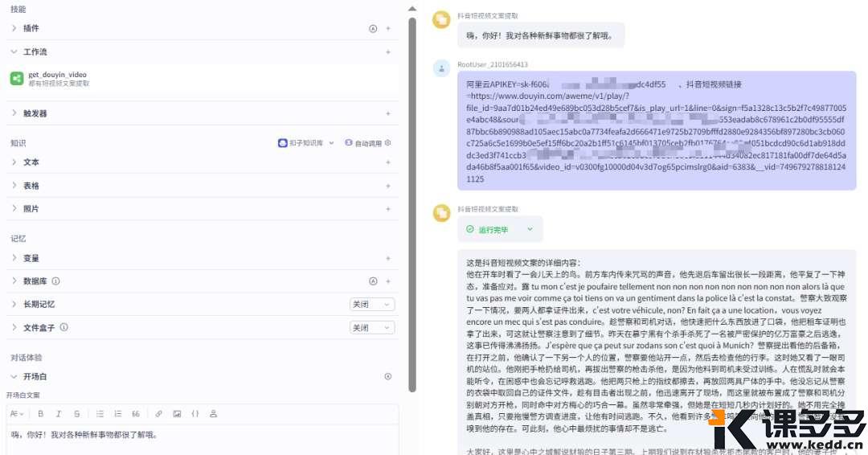Apply italic formatting in the 开场白 editor

pyautogui.click(x=58, y=413)
